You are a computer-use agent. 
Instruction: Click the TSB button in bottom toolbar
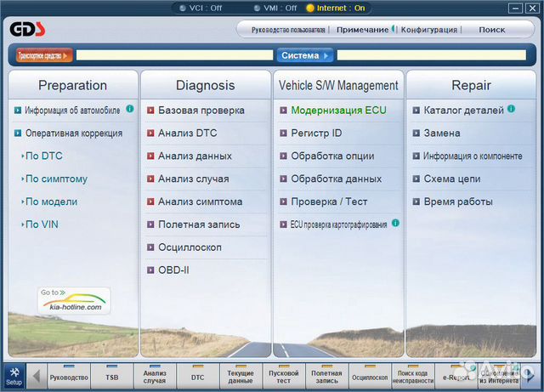[x=112, y=377]
